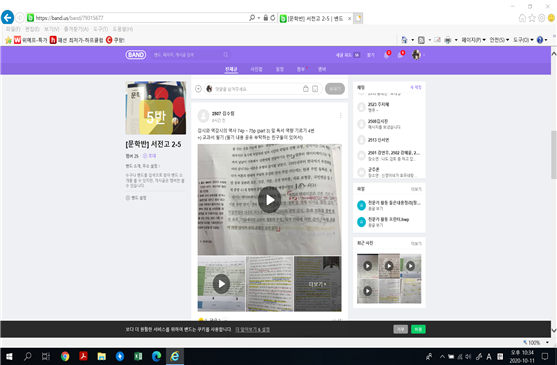Switch to the 사진첩 tab in BAND
Viewport: 557px width, 365px height.
[256, 69]
